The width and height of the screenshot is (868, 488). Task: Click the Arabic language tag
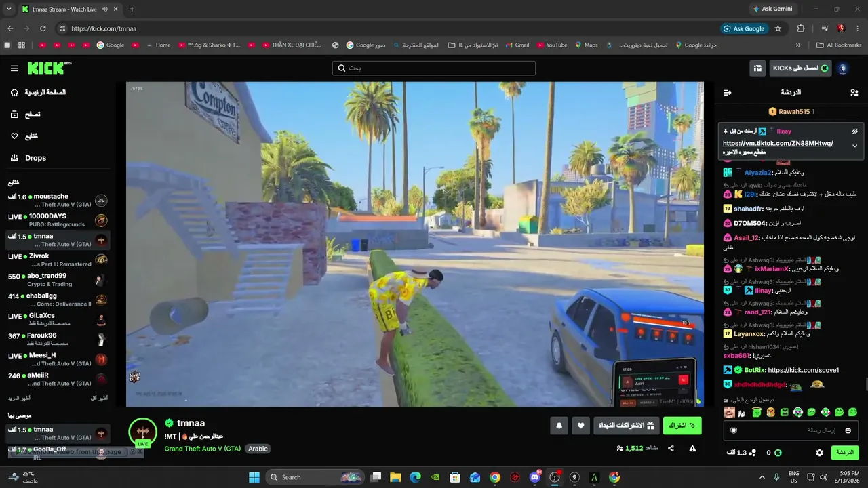(x=258, y=449)
